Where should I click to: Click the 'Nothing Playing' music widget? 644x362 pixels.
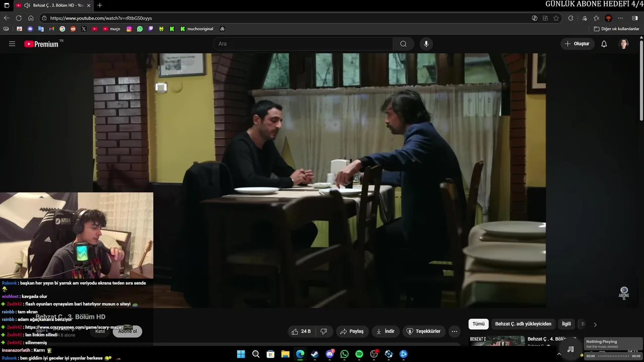tap(613, 344)
